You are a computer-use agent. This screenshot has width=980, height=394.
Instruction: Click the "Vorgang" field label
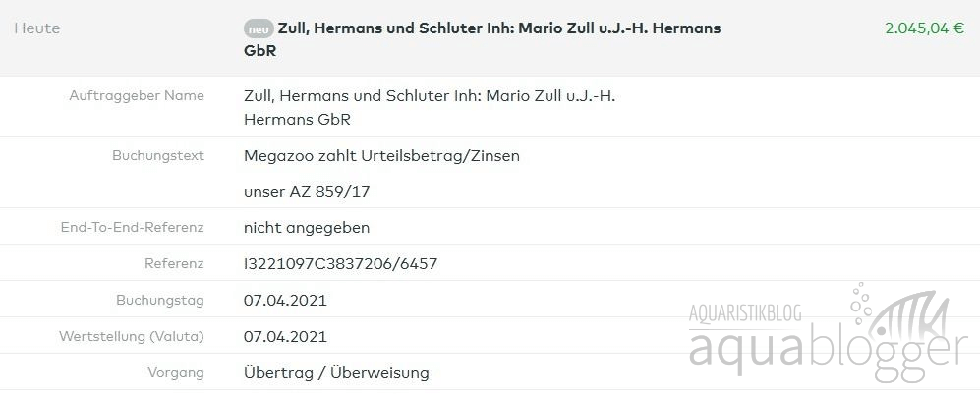coord(176,373)
